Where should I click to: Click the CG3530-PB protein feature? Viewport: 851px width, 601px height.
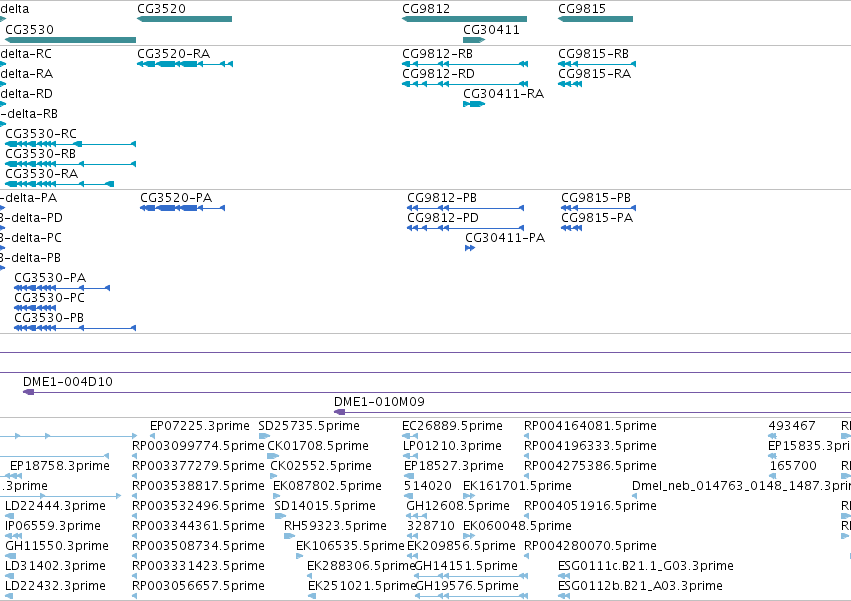coord(75,328)
